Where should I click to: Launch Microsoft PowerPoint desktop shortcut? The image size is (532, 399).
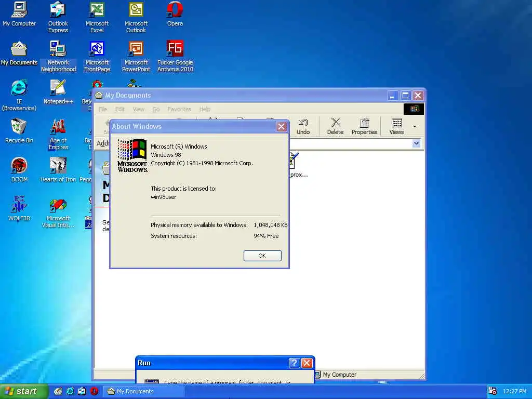click(136, 56)
